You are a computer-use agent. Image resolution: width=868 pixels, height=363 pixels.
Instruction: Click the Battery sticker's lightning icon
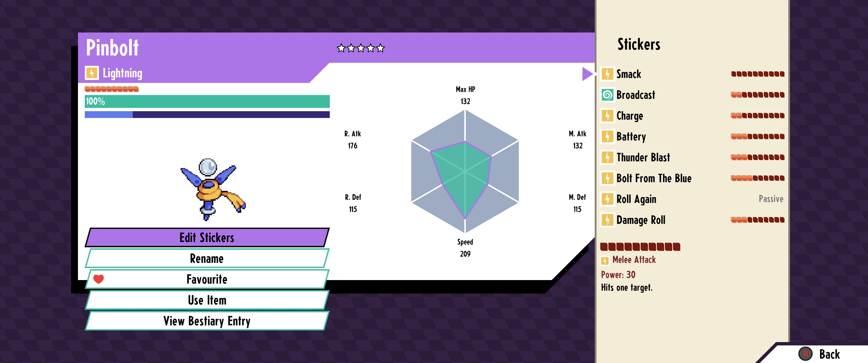607,137
